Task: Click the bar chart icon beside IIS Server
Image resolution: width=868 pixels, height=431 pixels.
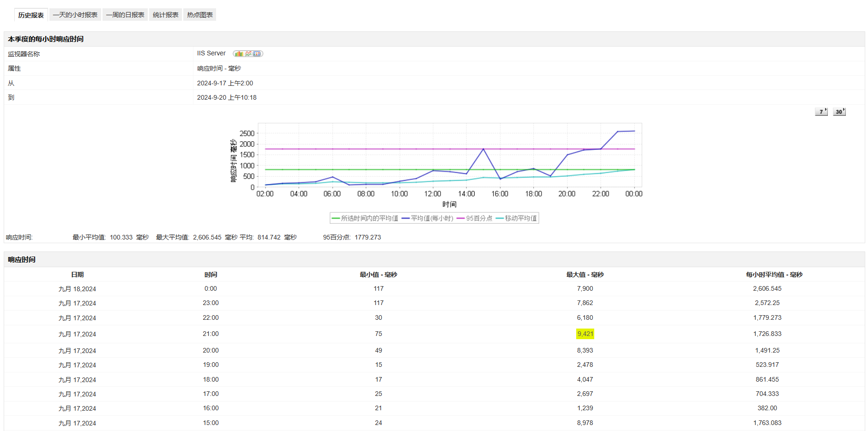Action: click(239, 54)
